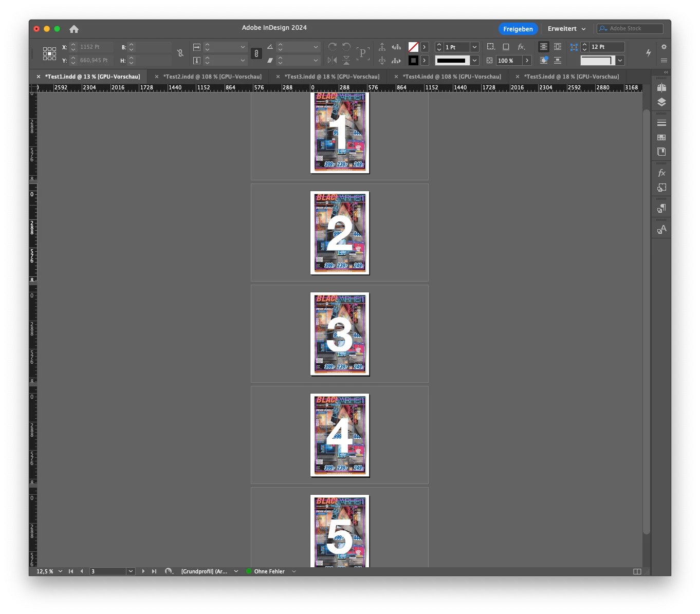Open the Layers panel icon in dock
The width and height of the screenshot is (700, 614).
(661, 102)
